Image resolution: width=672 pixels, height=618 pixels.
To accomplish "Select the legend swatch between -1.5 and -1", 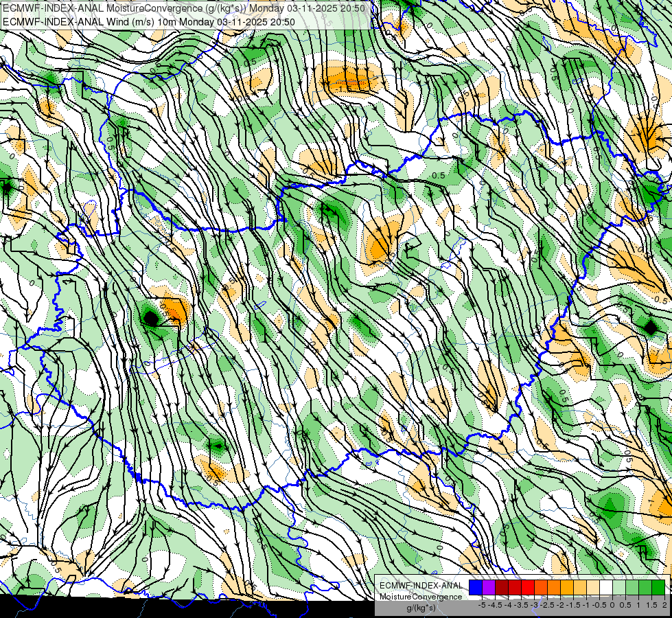I will coord(580,587).
